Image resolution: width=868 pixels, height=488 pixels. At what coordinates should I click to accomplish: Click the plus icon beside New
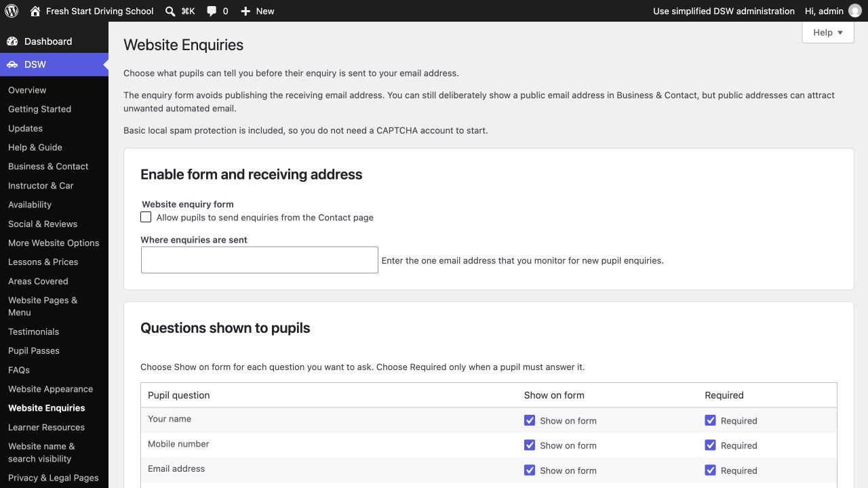(245, 11)
